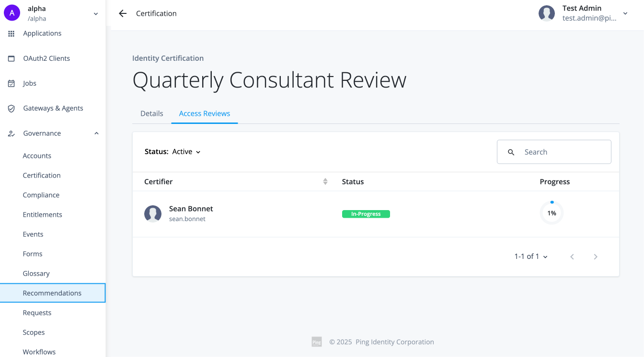Image resolution: width=644 pixels, height=357 pixels.
Task: Switch to the Details tab
Action: pos(151,113)
